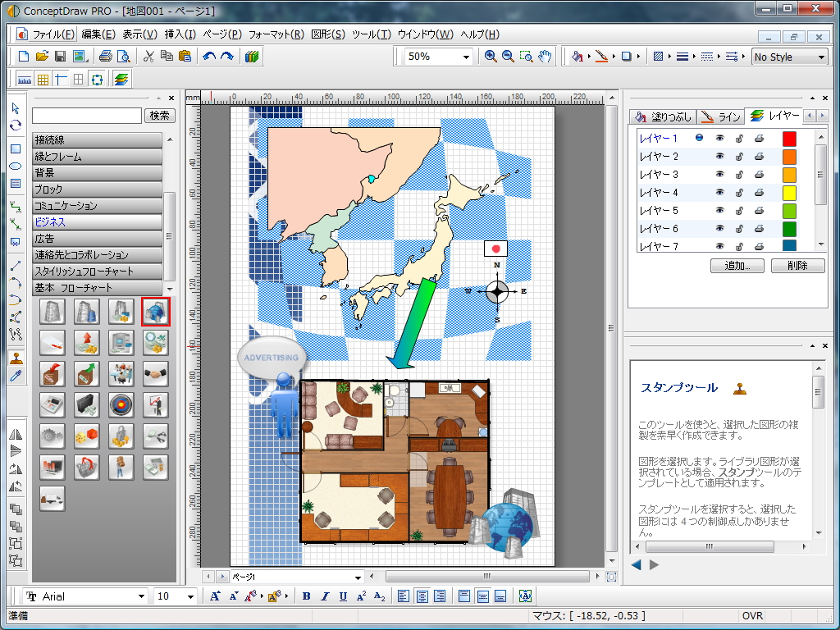This screenshot has width=840, height=630.
Task: Click the Undo arrow icon
Action: pos(209,57)
